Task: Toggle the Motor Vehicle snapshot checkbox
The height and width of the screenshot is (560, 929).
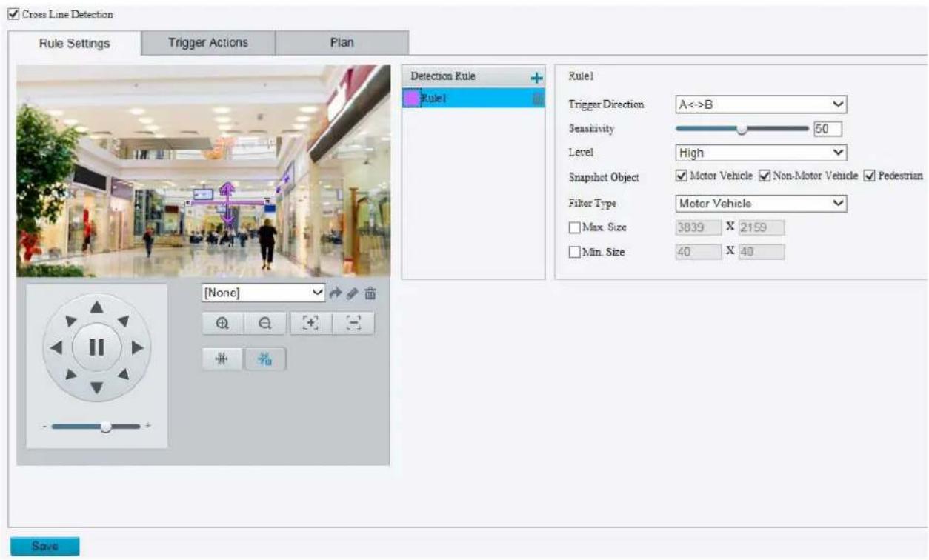Action: pyautogui.click(x=682, y=176)
